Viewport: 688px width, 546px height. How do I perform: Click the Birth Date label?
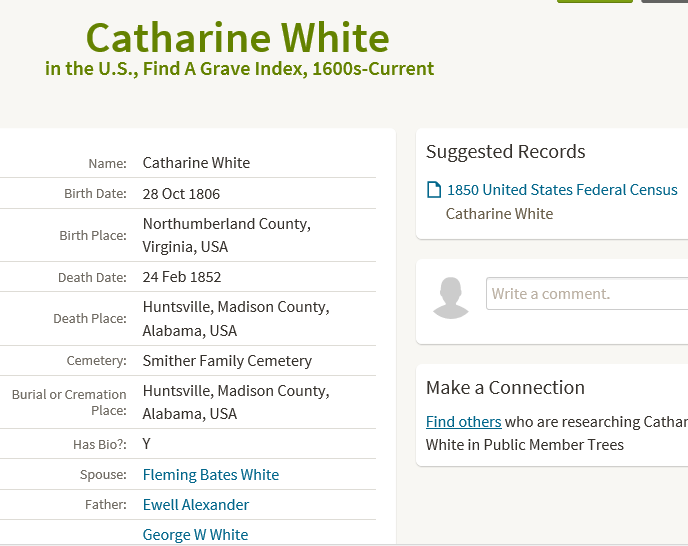pyautogui.click(x=95, y=194)
